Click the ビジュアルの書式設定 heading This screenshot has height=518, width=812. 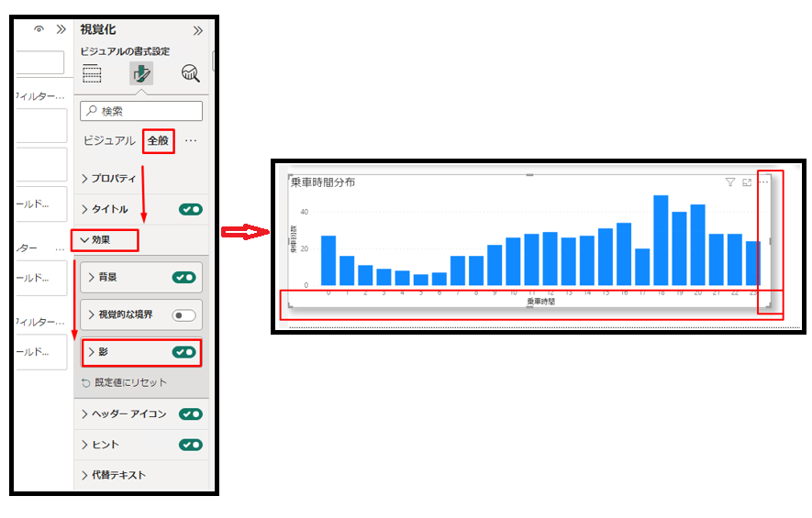pyautogui.click(x=125, y=51)
